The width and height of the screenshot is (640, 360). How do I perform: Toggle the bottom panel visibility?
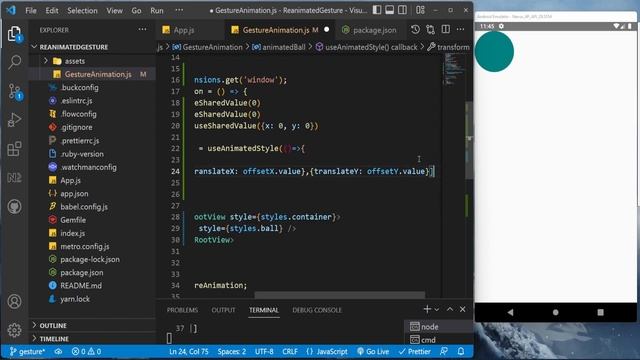point(390,10)
